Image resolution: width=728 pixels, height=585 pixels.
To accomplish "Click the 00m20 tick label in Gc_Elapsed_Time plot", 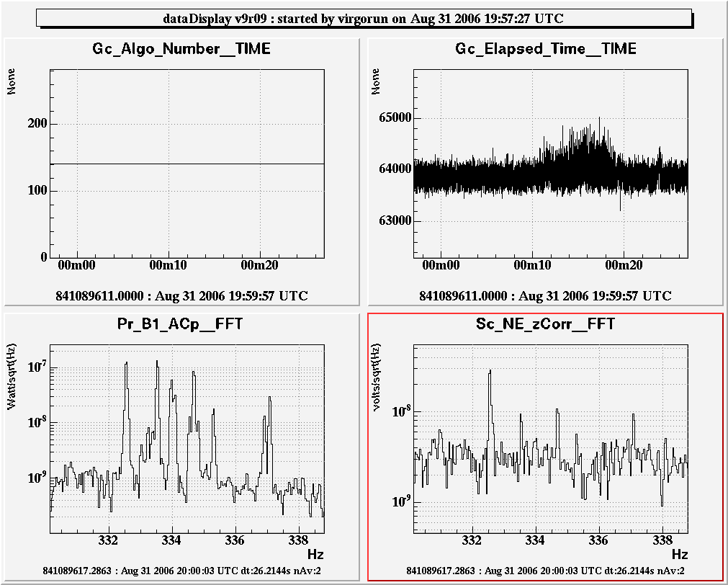I will pyautogui.click(x=624, y=265).
